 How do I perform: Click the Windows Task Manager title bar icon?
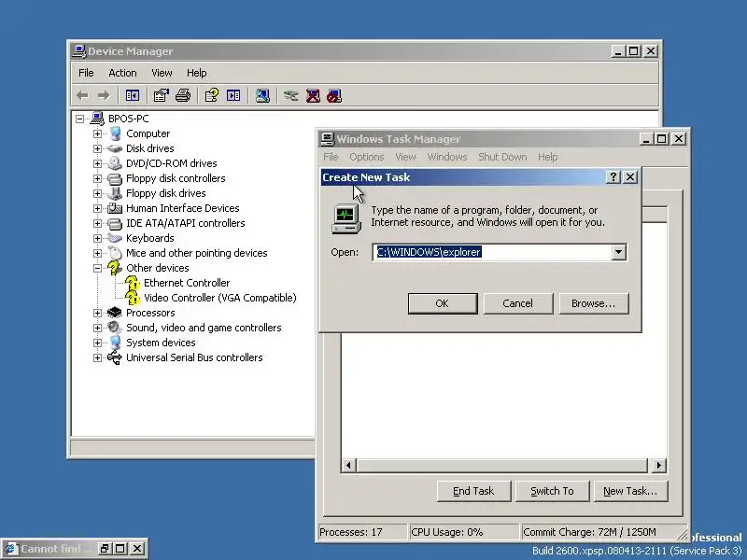[x=328, y=139]
